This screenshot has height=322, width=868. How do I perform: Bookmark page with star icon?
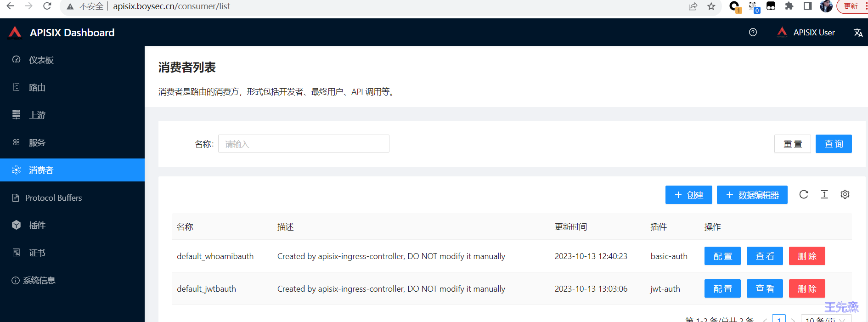pyautogui.click(x=711, y=6)
